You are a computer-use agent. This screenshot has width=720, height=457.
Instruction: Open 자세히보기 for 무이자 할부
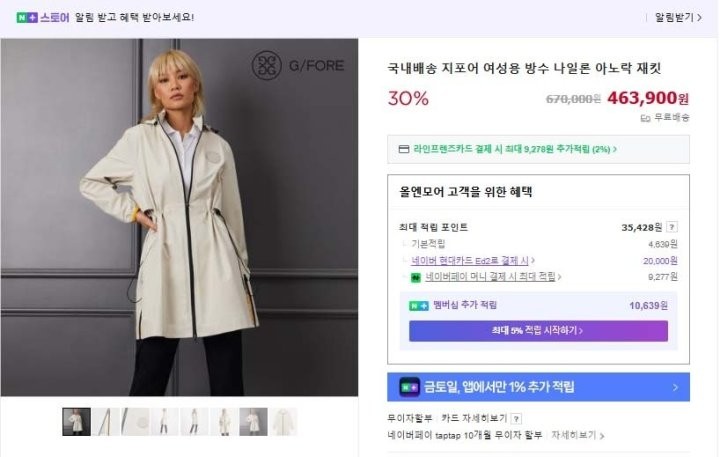(577, 435)
